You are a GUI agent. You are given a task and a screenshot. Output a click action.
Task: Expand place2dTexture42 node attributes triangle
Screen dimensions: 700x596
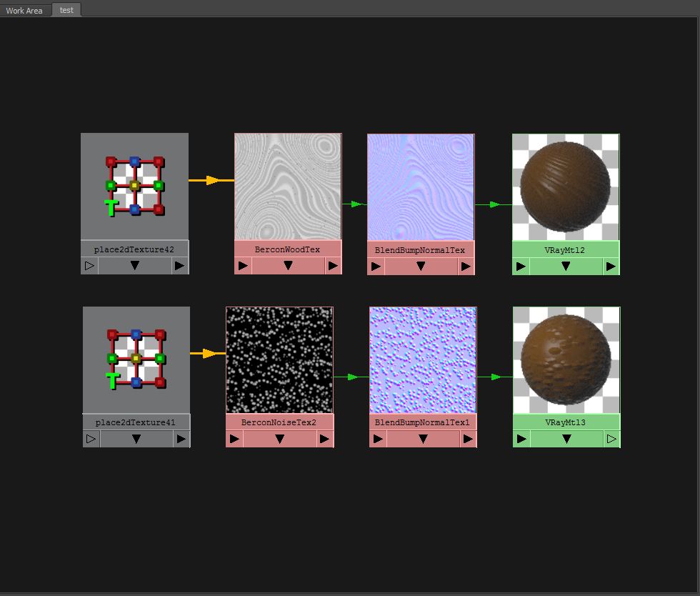point(135,266)
